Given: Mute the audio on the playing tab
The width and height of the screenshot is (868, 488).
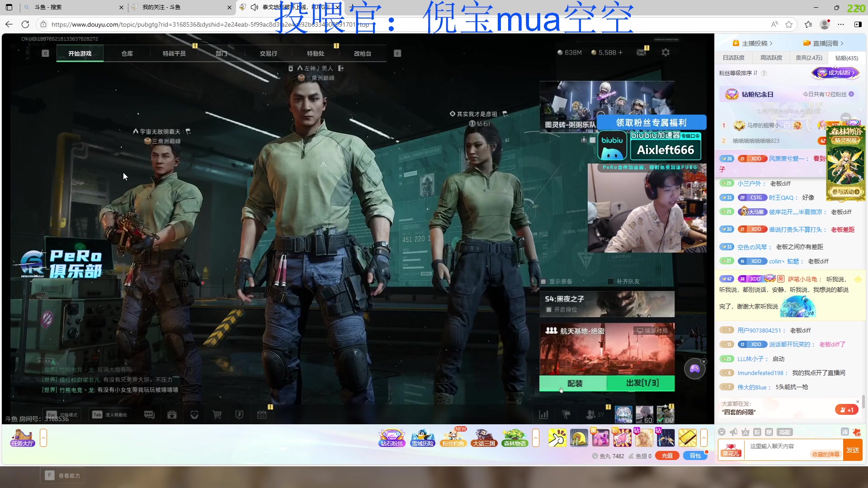Looking at the screenshot, I should pos(254,7).
